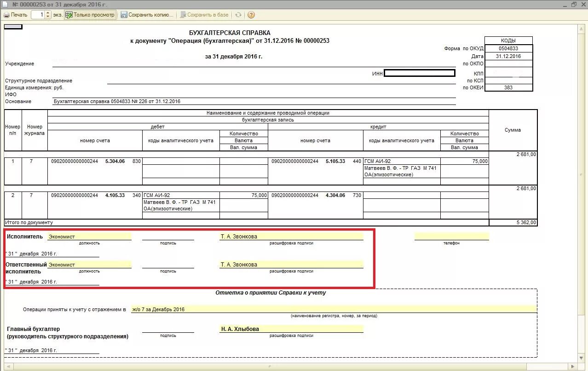Click ГСМ АИ-92 in row 2 debit analytics
The image size is (588, 371).
tap(157, 195)
